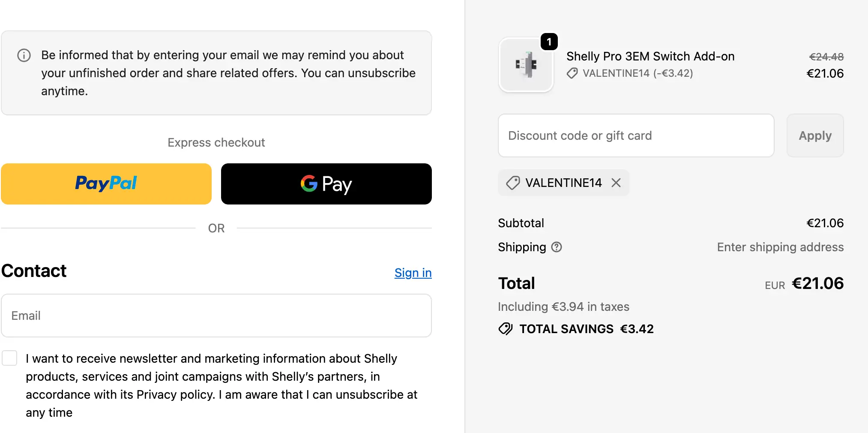Image resolution: width=868 pixels, height=433 pixels.
Task: Click the info icon in the email notice
Action: (x=24, y=55)
